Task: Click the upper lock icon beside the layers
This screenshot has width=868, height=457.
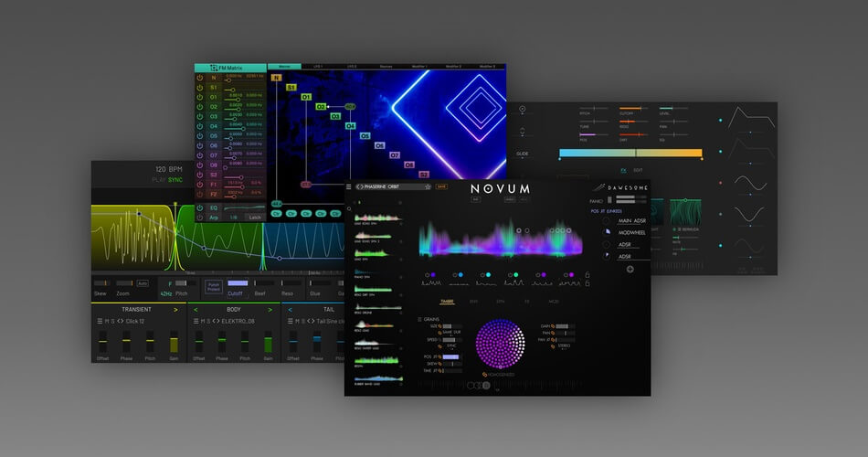Action: (x=587, y=275)
